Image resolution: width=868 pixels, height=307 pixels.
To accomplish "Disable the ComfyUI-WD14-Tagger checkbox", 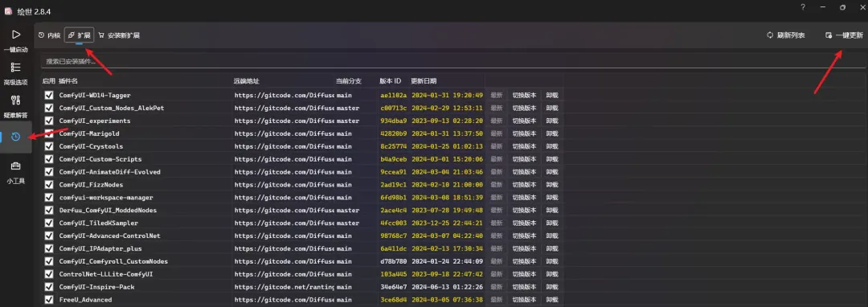I will tap(49, 95).
